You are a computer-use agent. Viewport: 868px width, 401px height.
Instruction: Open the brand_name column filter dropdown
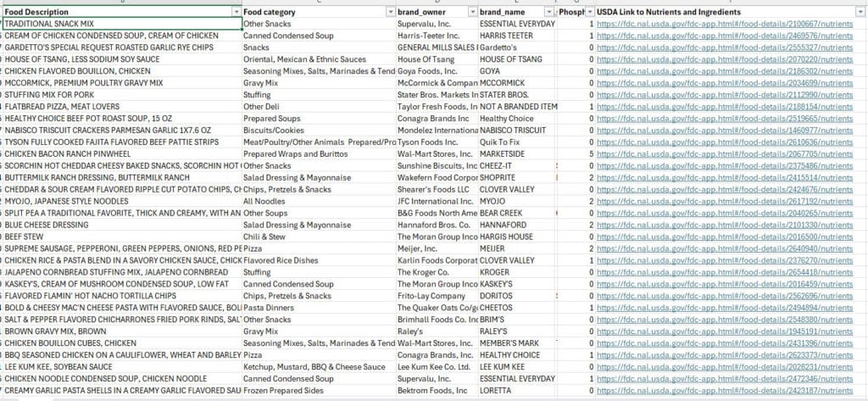549,12
